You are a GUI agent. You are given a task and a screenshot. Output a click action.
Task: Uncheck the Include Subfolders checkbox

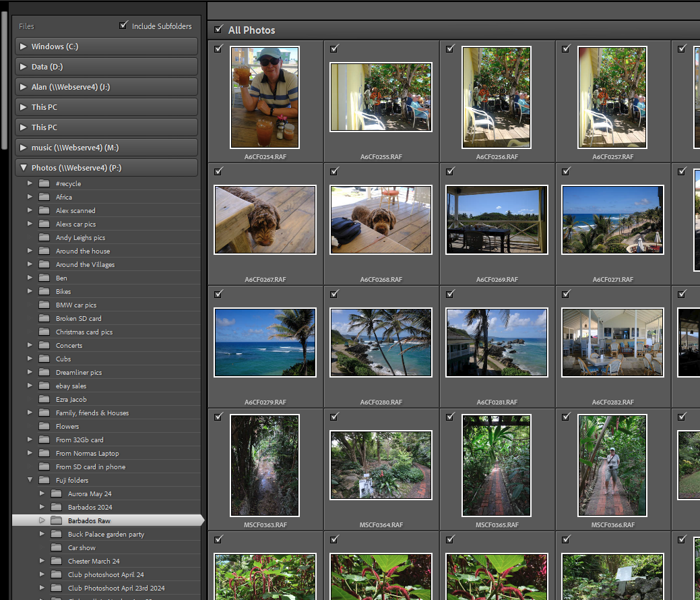[123, 26]
